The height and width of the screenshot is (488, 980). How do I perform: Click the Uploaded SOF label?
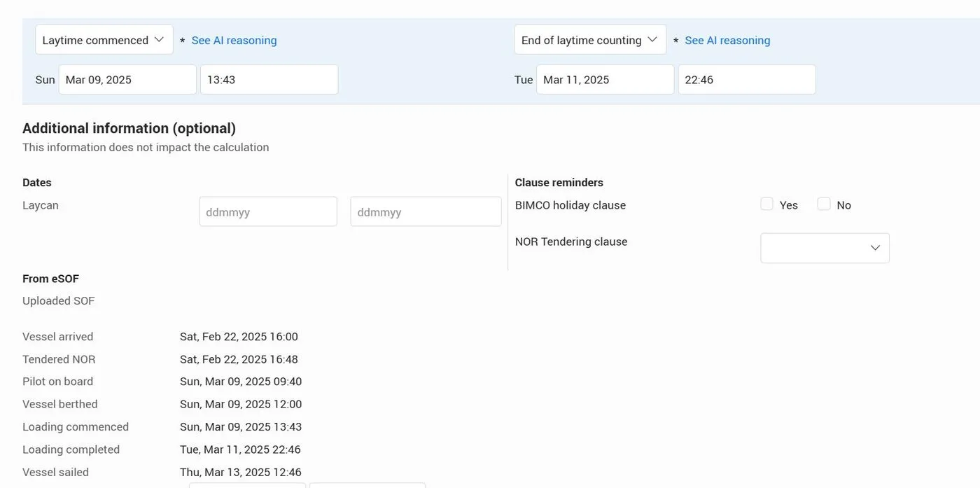pos(58,301)
